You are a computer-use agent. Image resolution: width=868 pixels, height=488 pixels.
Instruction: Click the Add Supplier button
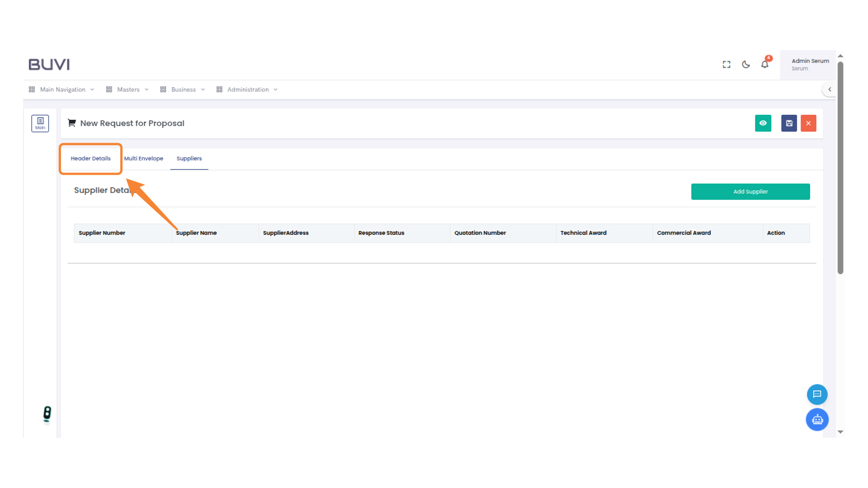750,192
